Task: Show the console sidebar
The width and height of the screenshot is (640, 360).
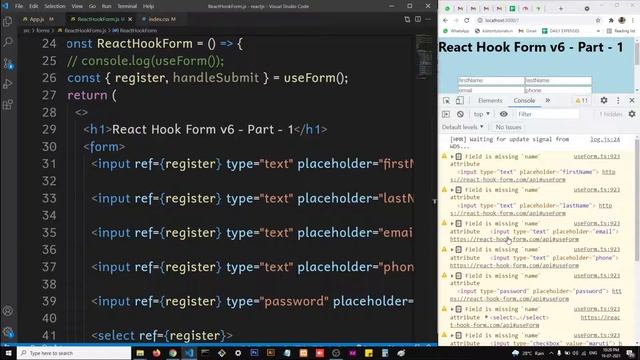Action: pyautogui.click(x=446, y=114)
